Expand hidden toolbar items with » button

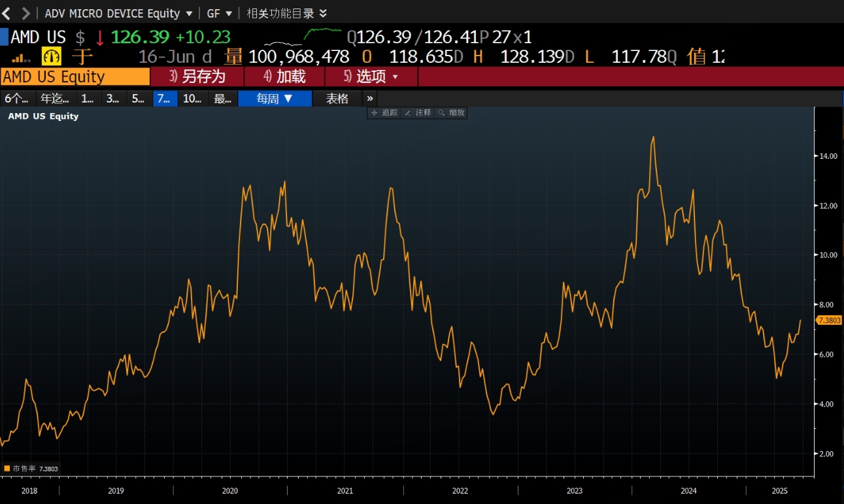tap(370, 99)
